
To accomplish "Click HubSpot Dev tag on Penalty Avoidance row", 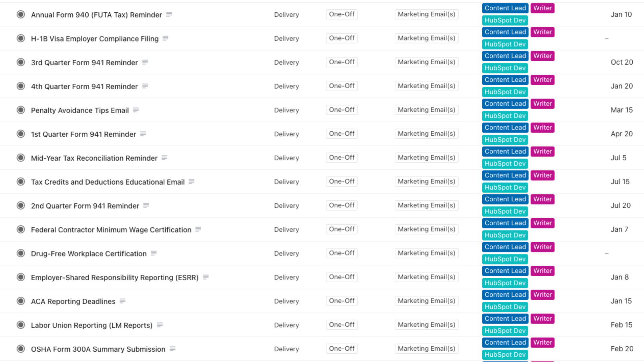I will [505, 116].
